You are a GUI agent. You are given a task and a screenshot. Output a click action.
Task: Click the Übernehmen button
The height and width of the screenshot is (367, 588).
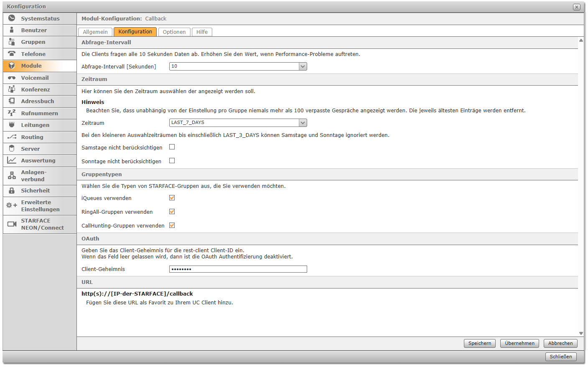[x=519, y=343]
